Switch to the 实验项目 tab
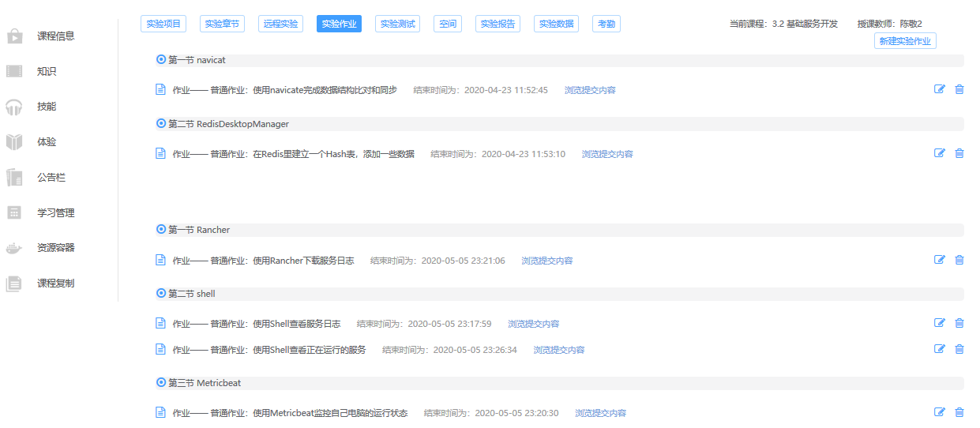 point(163,24)
